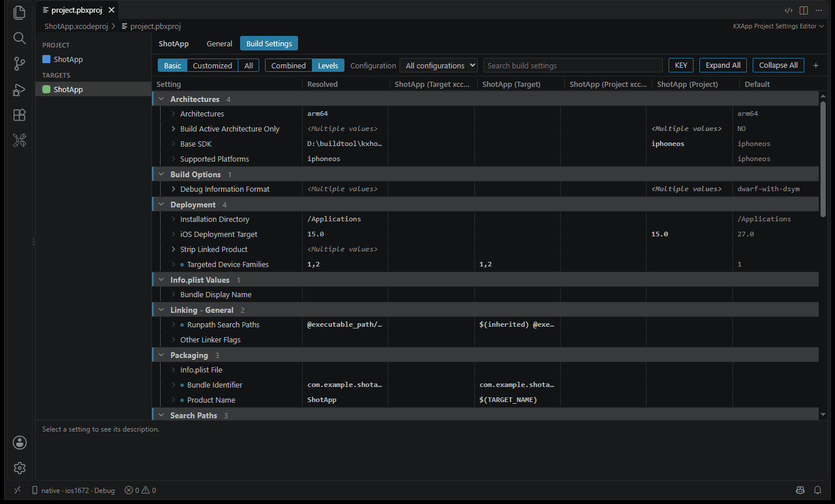Image resolution: width=835 pixels, height=504 pixels.
Task: Click the Resolved column header
Action: click(x=322, y=84)
